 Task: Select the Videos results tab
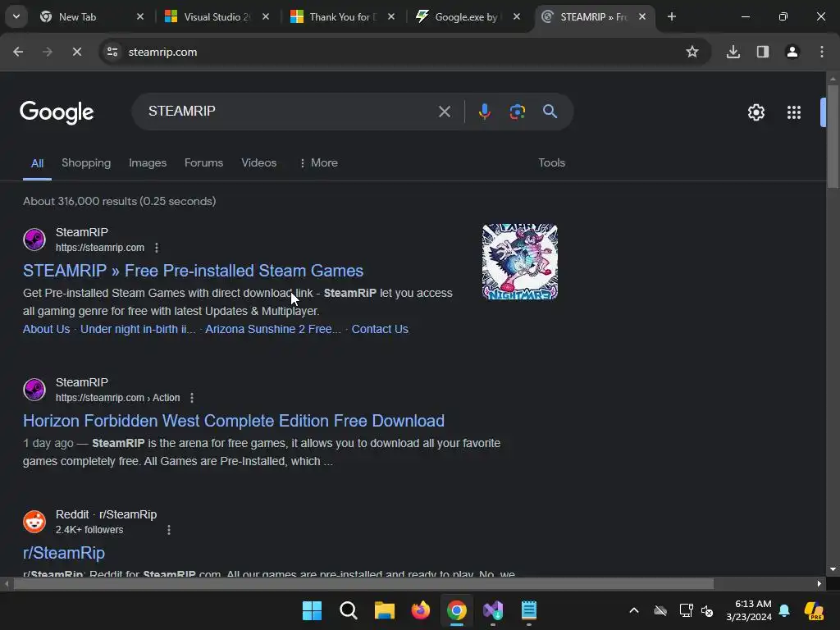258,163
